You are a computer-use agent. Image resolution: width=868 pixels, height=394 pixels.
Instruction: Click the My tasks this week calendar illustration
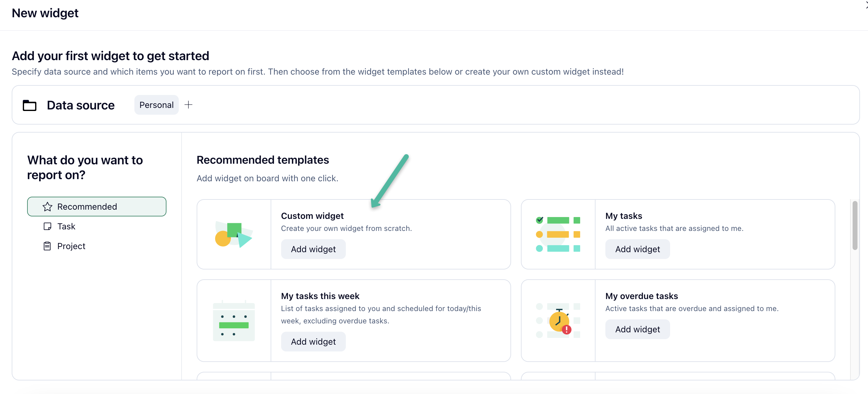pyautogui.click(x=234, y=321)
